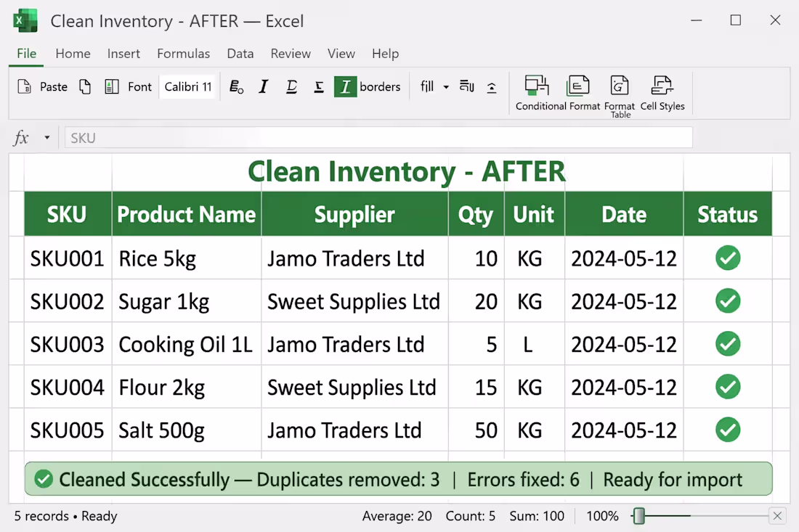Viewport: 799px width, 532px height.
Task: Switch to the View tab
Action: coord(341,54)
